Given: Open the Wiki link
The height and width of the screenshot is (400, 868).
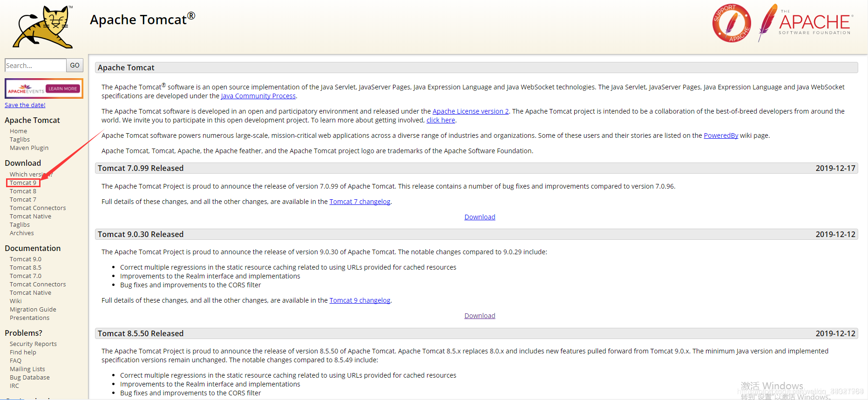Looking at the screenshot, I should coord(16,301).
